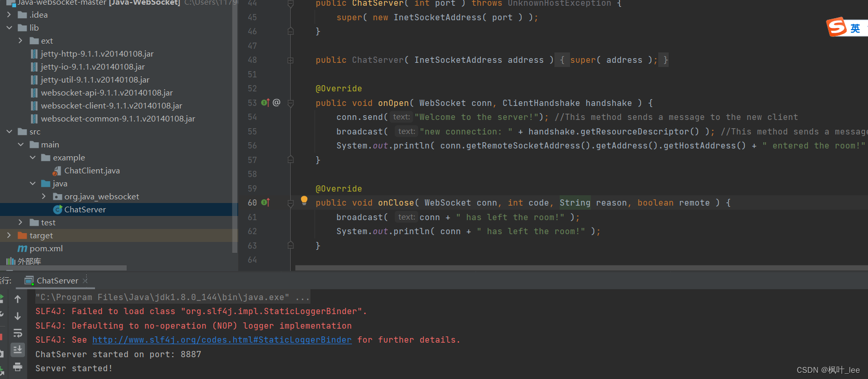Click the fold end marker on line 46
The image size is (868, 379).
coord(291,31)
